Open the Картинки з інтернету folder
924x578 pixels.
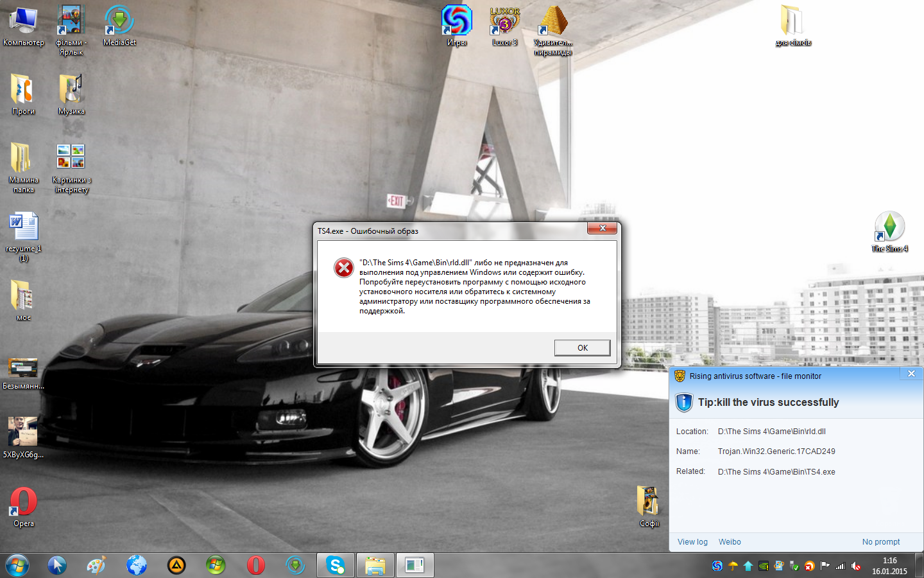click(71, 168)
